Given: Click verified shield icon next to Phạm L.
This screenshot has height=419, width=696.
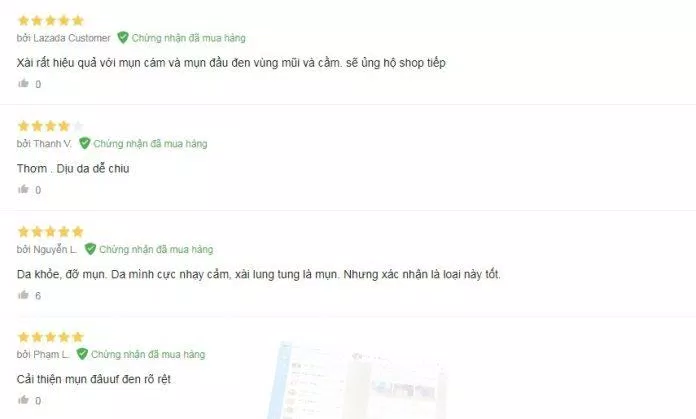Looking at the screenshot, I should pyautogui.click(x=82, y=354).
